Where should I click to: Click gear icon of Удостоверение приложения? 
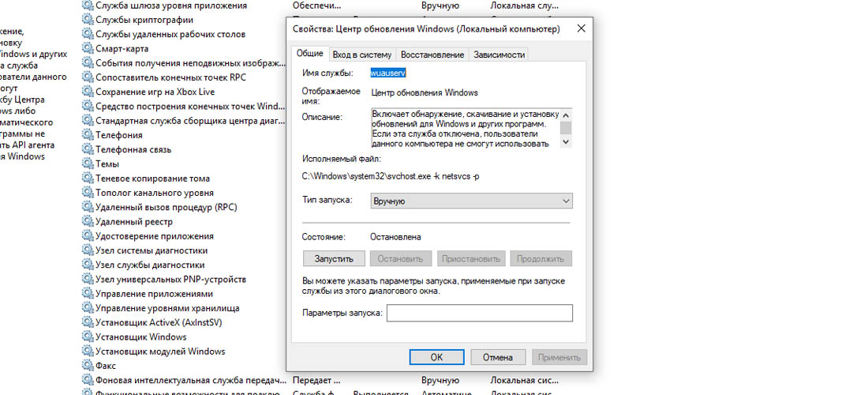[88, 236]
